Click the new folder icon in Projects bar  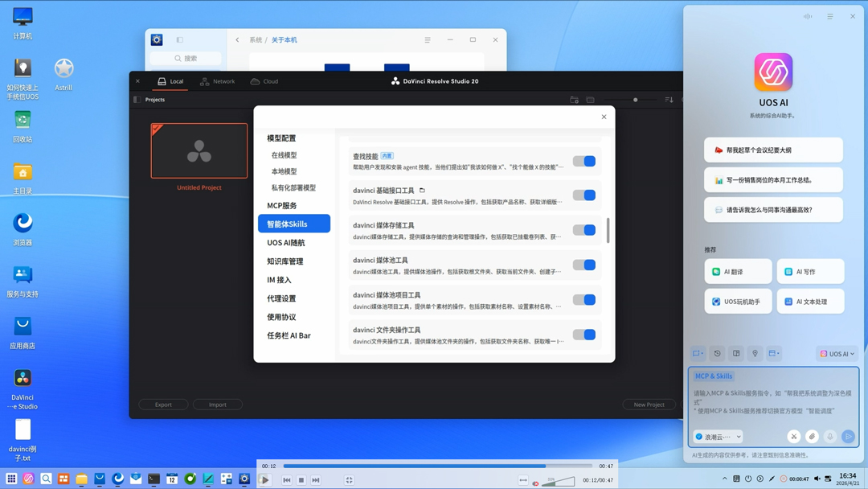(574, 100)
